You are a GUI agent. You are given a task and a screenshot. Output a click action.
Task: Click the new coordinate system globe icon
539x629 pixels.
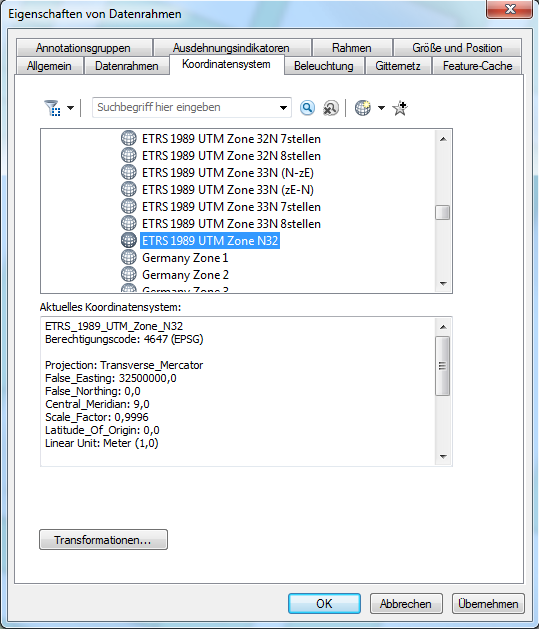pos(363,108)
